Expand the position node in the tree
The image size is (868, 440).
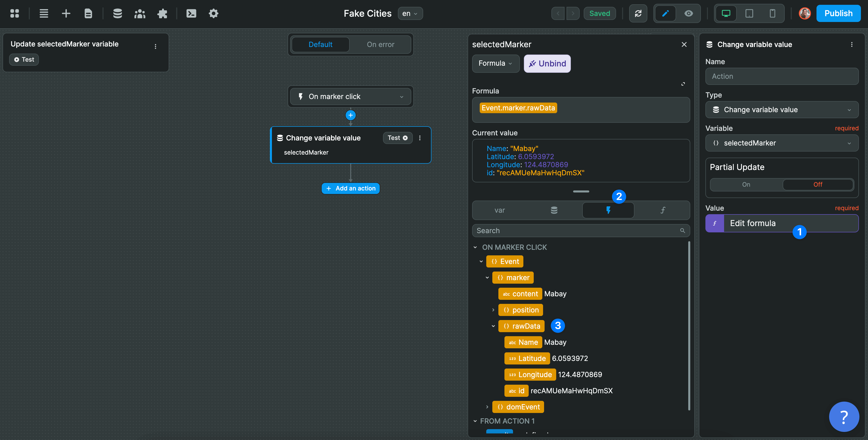coord(494,310)
